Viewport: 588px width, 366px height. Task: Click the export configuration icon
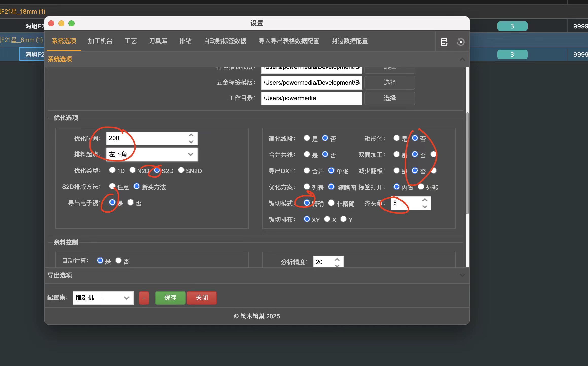click(x=444, y=42)
